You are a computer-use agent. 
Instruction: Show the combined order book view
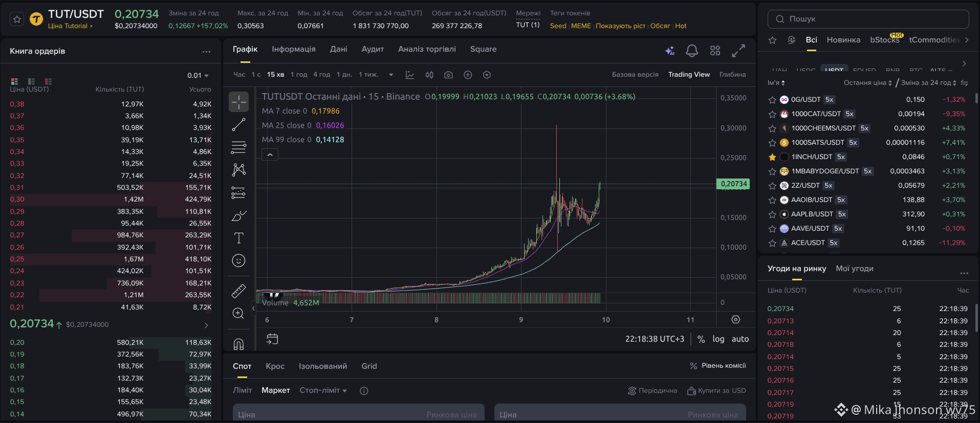tap(14, 81)
